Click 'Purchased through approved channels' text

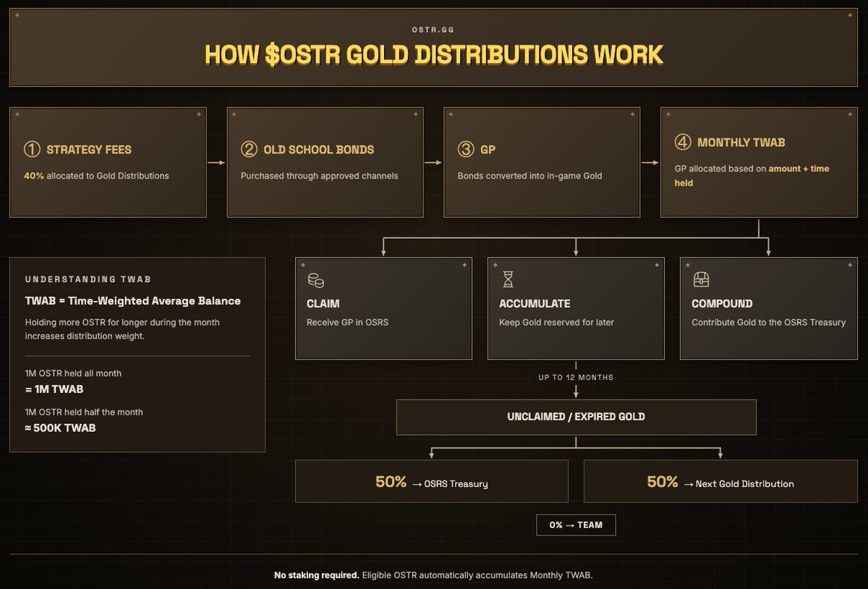(319, 176)
